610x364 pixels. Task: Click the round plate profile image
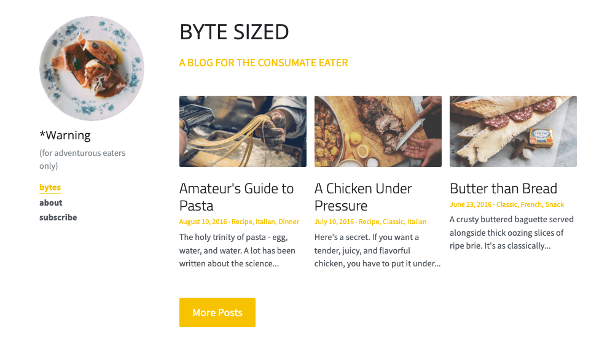coord(92,68)
